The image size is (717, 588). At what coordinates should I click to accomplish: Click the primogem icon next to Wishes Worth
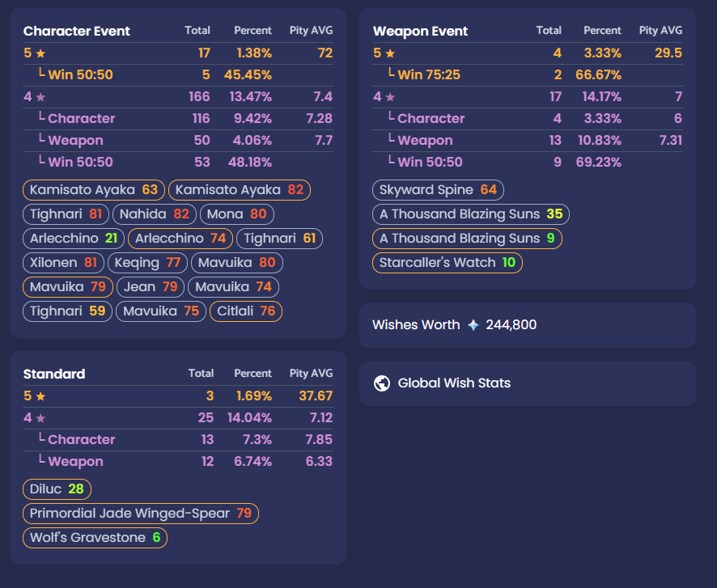coord(473,325)
